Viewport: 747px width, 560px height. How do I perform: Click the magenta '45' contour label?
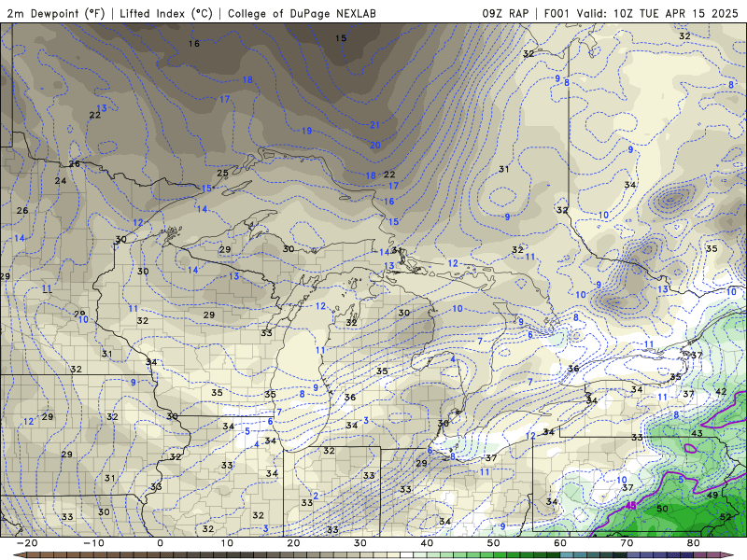(x=631, y=505)
